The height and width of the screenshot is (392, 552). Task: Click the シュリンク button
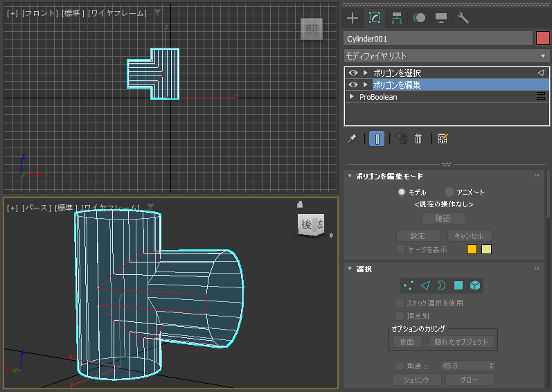[x=417, y=380]
